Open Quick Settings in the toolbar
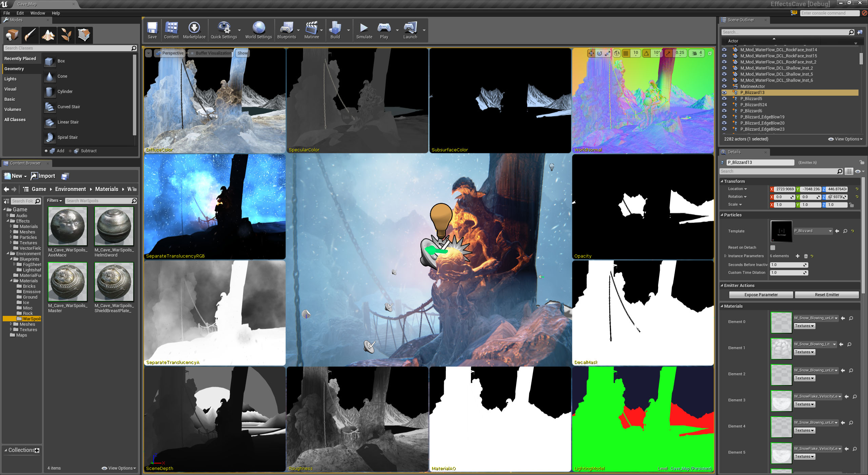868x475 pixels. click(224, 30)
